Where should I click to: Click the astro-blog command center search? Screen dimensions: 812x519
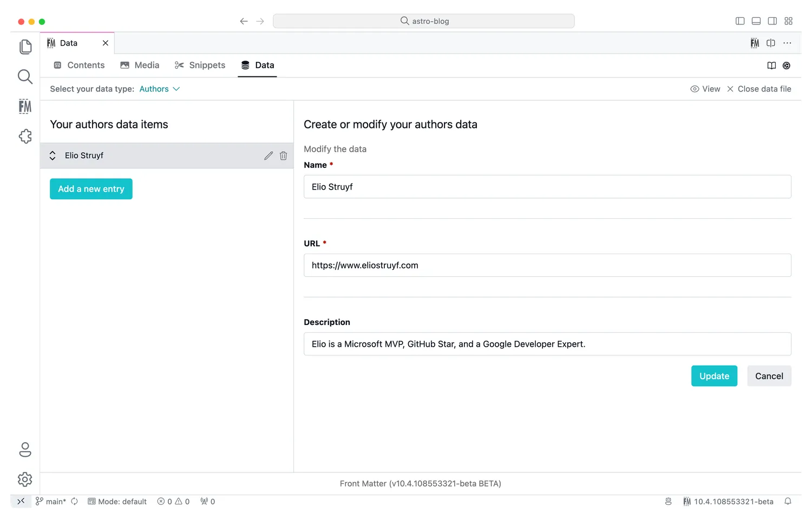pos(424,21)
